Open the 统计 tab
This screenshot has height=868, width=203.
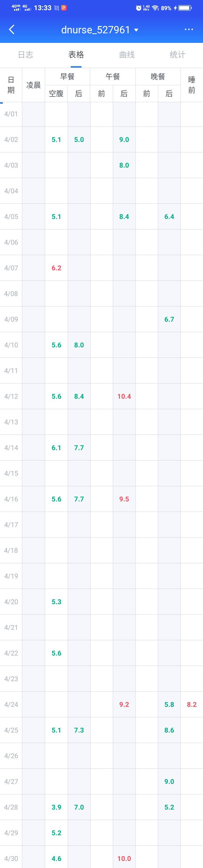177,54
